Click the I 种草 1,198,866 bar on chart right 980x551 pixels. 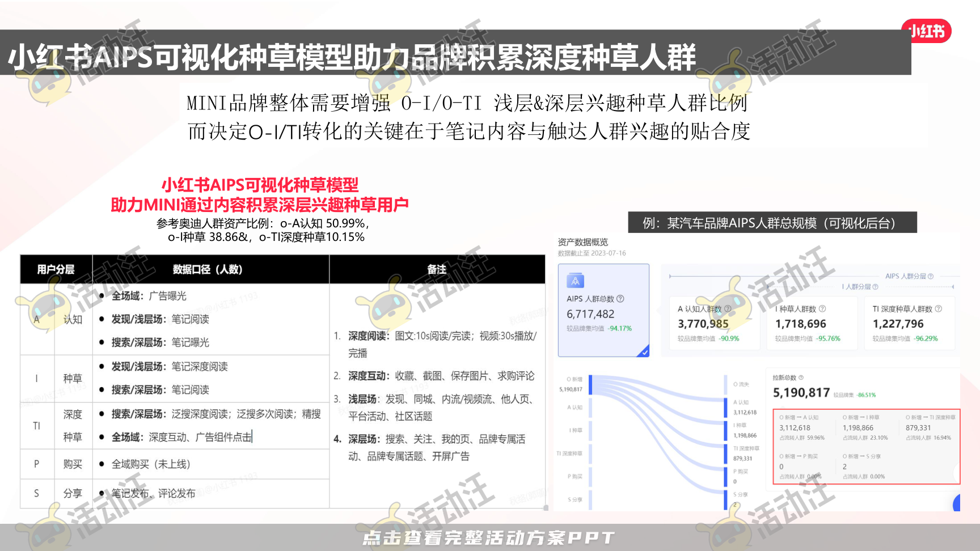click(x=726, y=431)
